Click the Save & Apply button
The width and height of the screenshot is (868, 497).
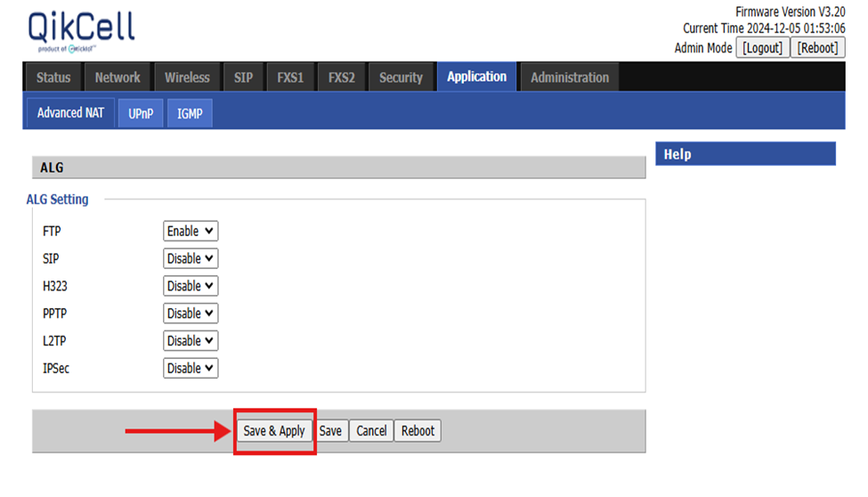tap(274, 431)
